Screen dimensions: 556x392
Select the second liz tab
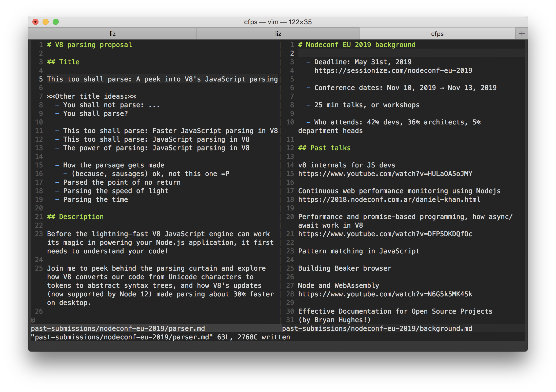point(278,34)
